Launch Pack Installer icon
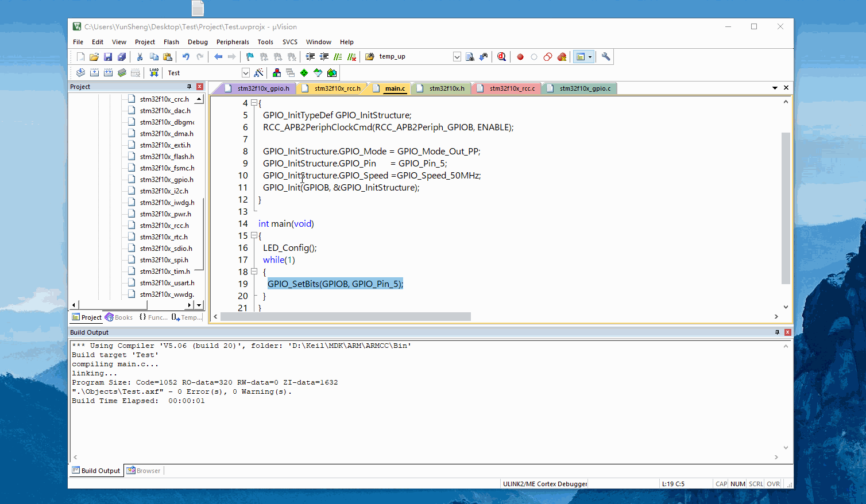This screenshot has width=866, height=504. (x=332, y=73)
